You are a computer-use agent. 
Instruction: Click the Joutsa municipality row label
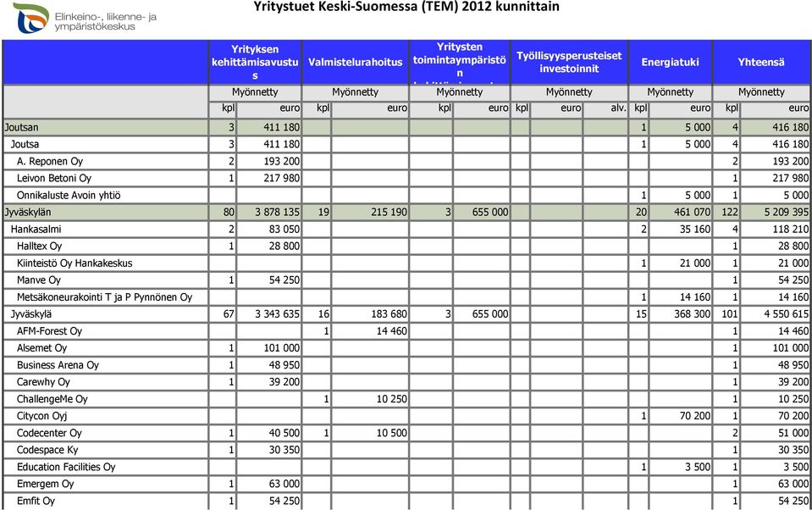pos(25,144)
